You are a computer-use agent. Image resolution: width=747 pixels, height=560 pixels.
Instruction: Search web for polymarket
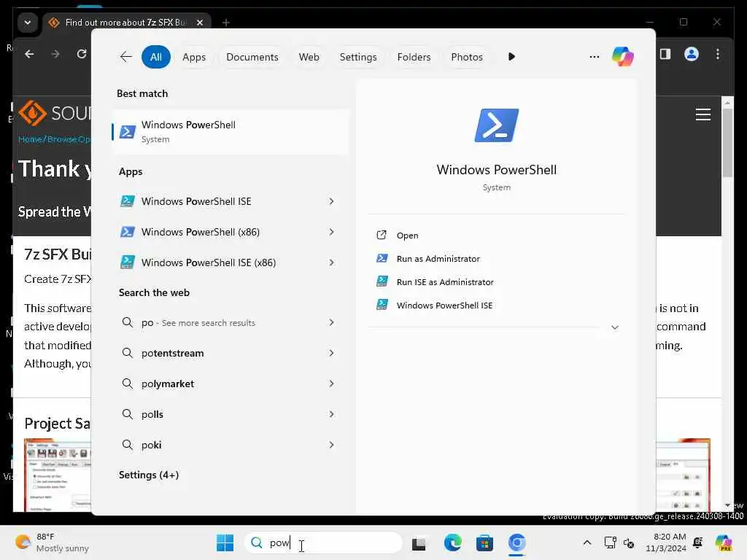coord(231,384)
